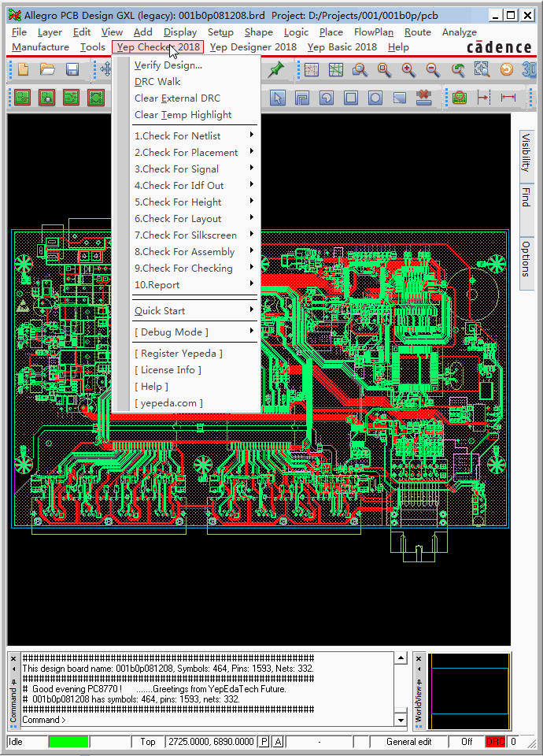Click the Command input line

click(207, 720)
